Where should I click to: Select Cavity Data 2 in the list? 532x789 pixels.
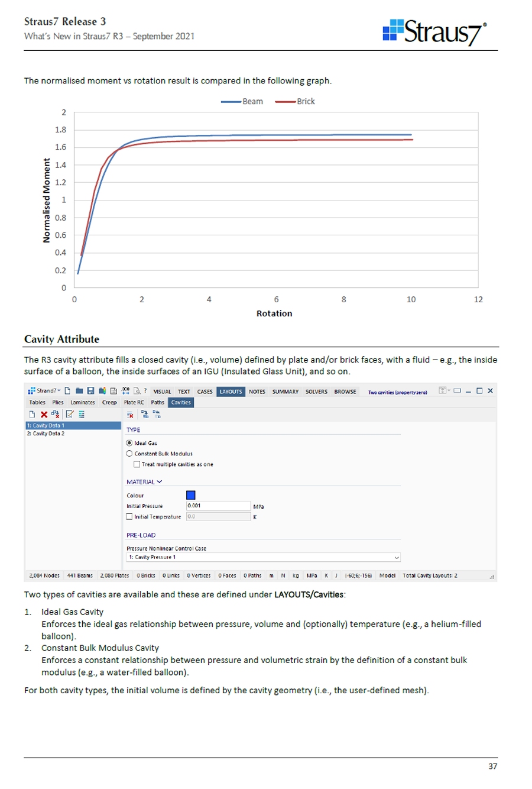coord(46,434)
